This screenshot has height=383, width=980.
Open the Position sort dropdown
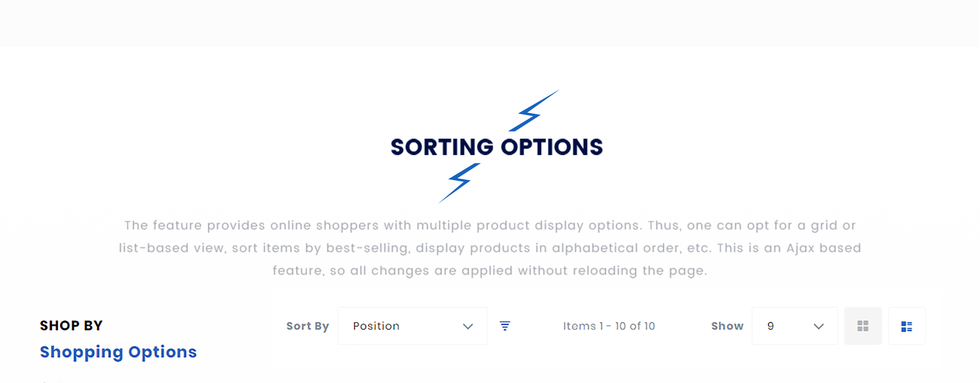tap(412, 326)
